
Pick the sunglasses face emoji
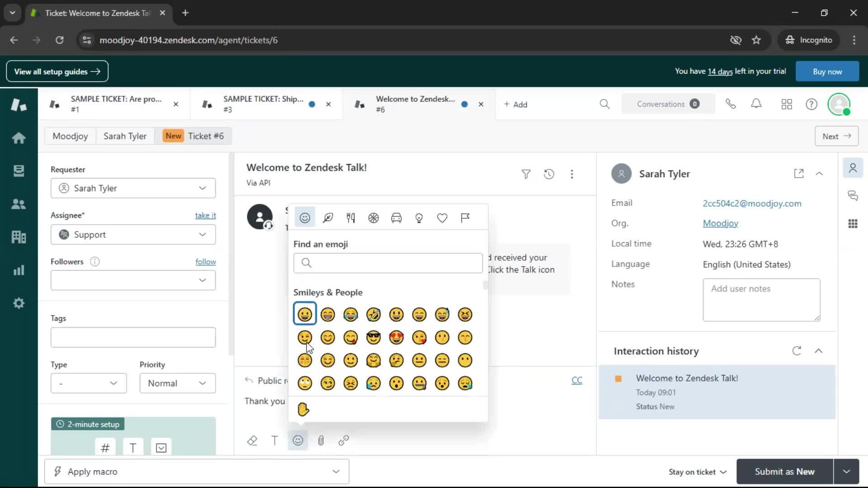click(x=373, y=338)
